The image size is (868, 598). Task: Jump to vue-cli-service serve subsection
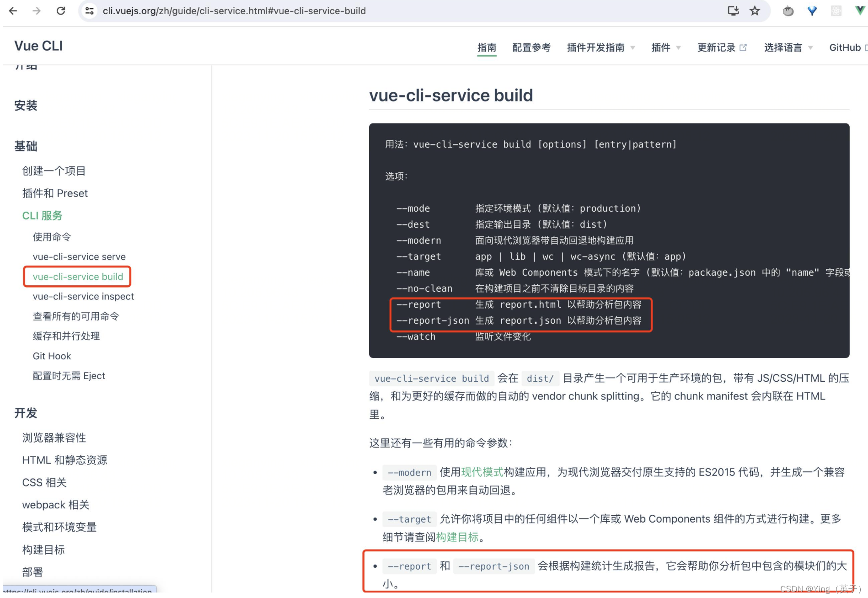coord(79,256)
